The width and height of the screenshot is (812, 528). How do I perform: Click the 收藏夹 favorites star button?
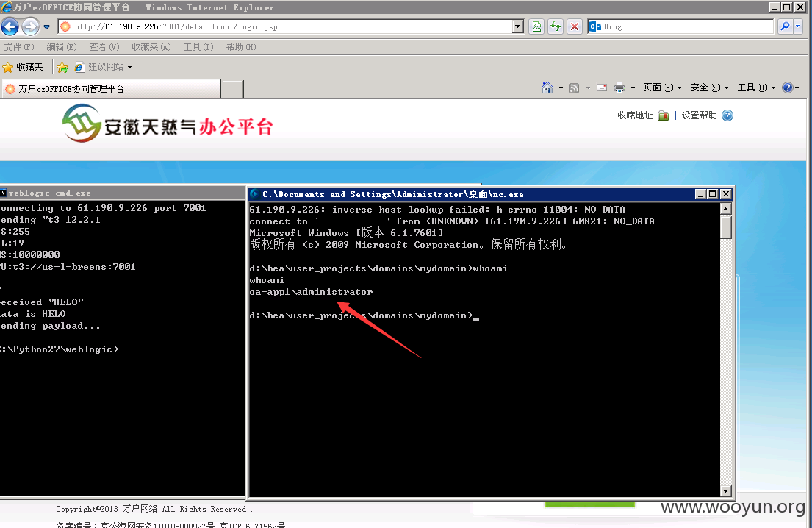pos(23,67)
